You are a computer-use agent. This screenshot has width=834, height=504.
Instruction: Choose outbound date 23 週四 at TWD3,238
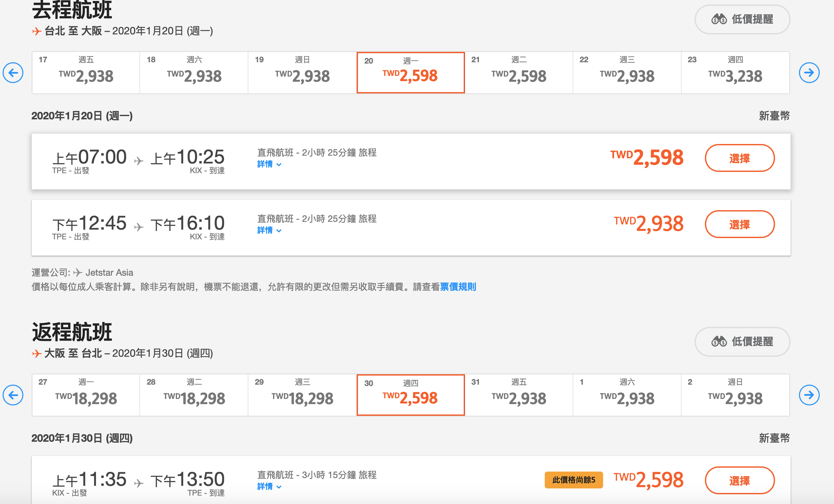coord(735,72)
